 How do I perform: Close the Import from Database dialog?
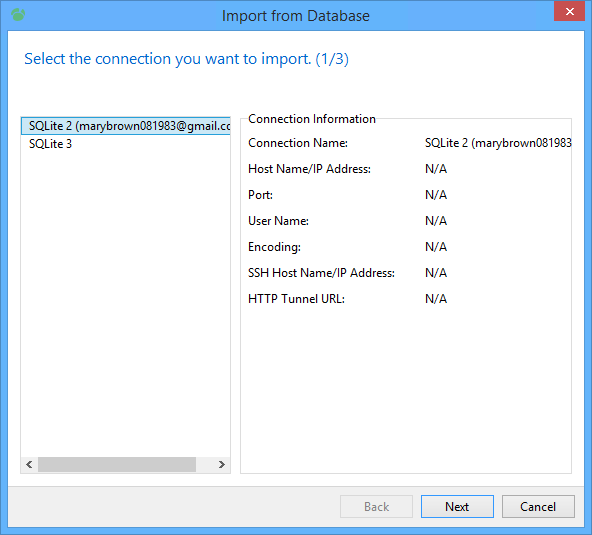[569, 11]
